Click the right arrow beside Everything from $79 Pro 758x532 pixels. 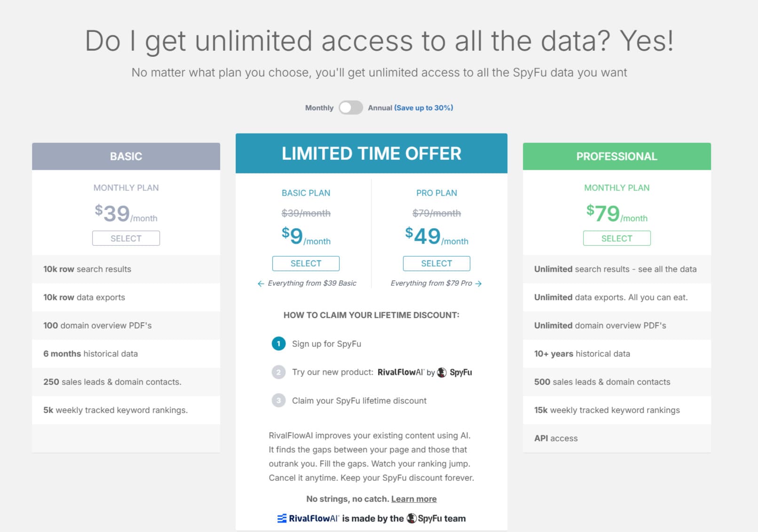479,283
